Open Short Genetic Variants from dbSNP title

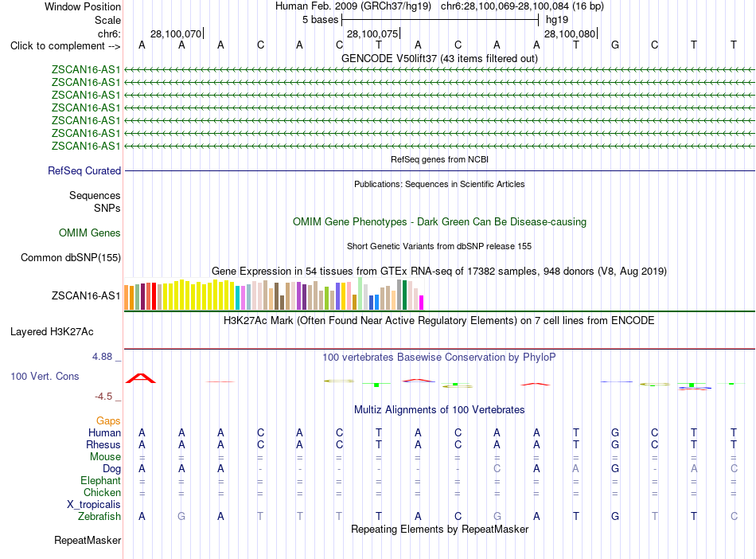(439, 246)
